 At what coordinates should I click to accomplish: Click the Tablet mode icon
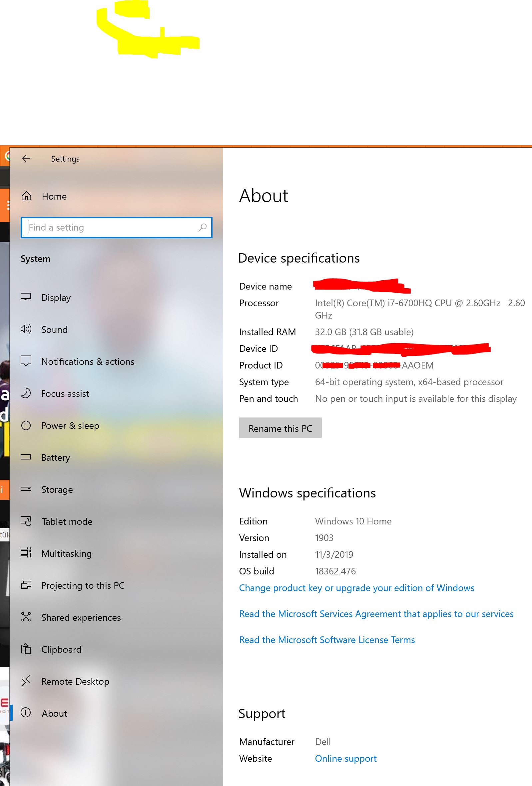coord(26,521)
